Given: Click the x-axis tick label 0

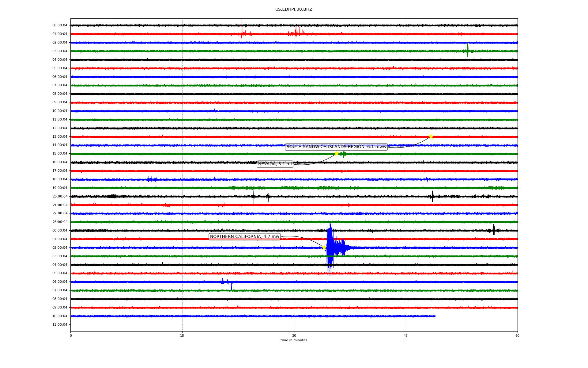Looking at the screenshot, I should (71, 335).
